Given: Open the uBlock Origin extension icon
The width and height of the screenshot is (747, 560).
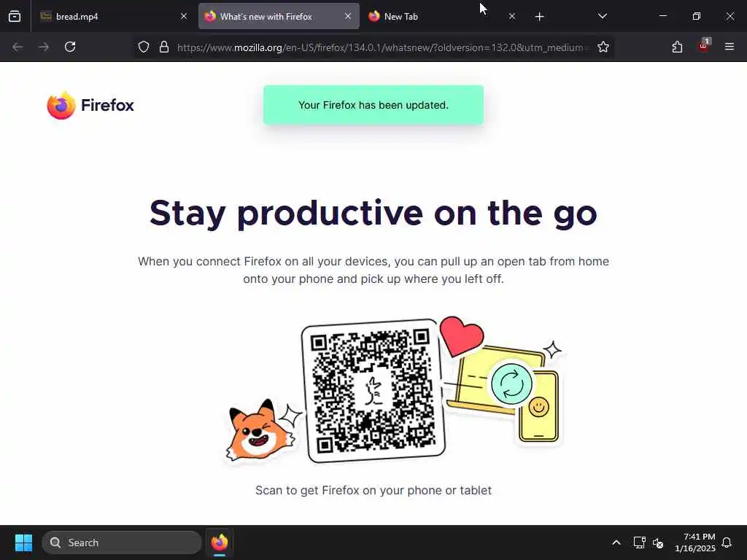Looking at the screenshot, I should click(704, 46).
